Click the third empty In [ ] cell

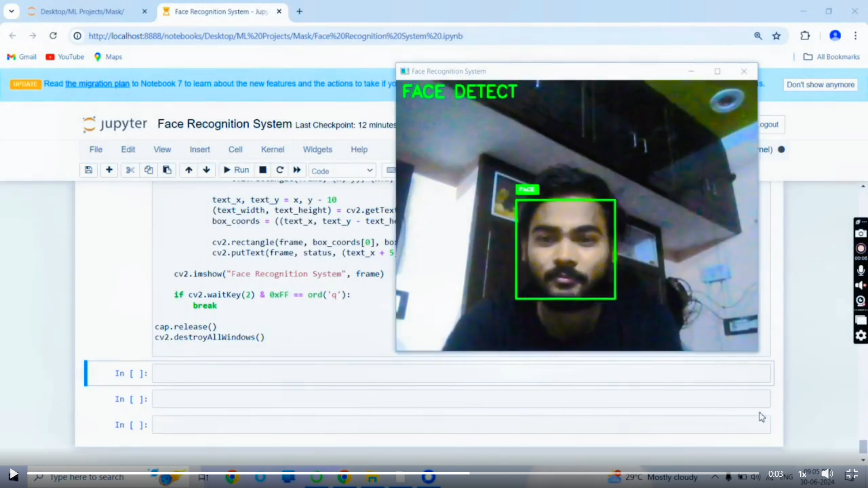point(461,425)
